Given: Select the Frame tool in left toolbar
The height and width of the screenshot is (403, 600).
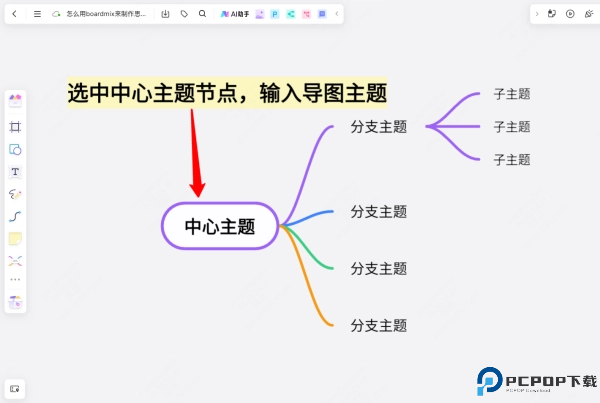Looking at the screenshot, I should [x=15, y=127].
